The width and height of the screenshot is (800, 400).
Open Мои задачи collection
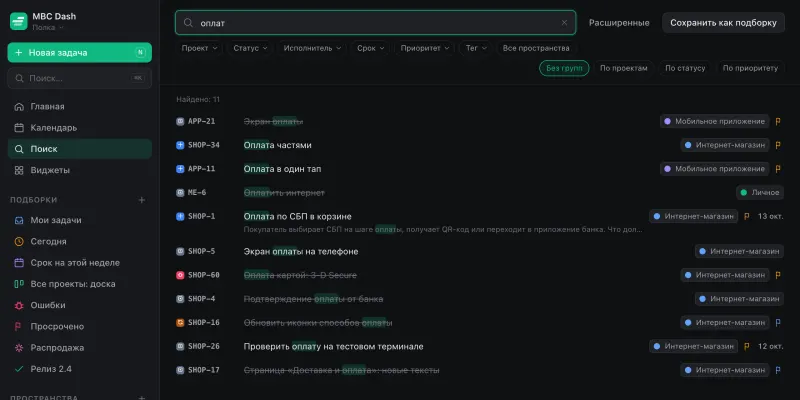click(80, 220)
